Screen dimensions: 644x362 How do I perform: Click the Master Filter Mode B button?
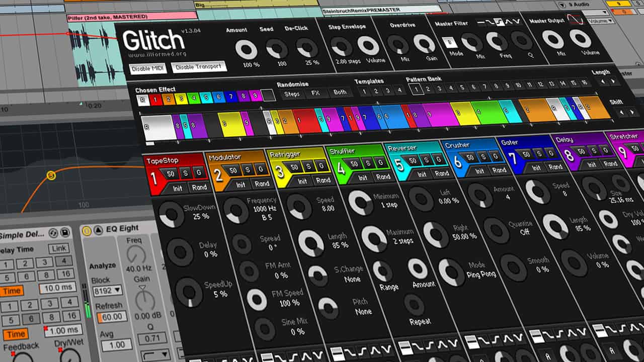[x=449, y=43]
